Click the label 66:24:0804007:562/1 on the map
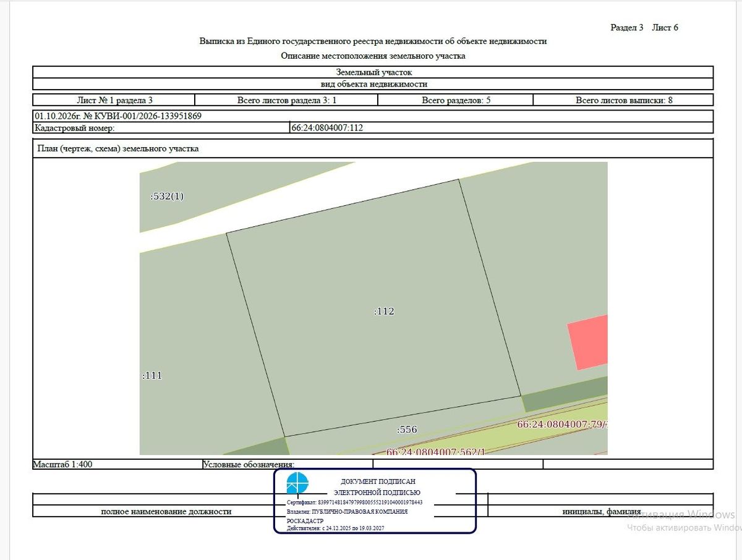 [x=436, y=451]
